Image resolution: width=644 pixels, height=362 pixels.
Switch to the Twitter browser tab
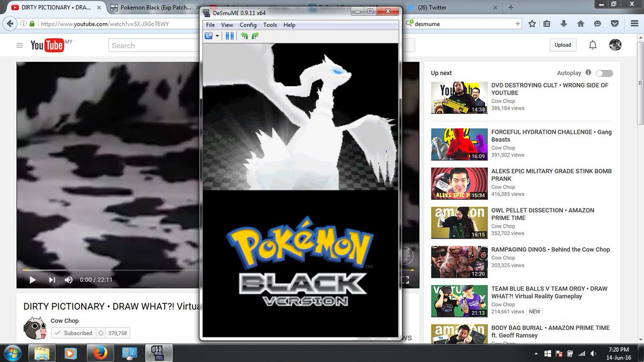(x=453, y=8)
